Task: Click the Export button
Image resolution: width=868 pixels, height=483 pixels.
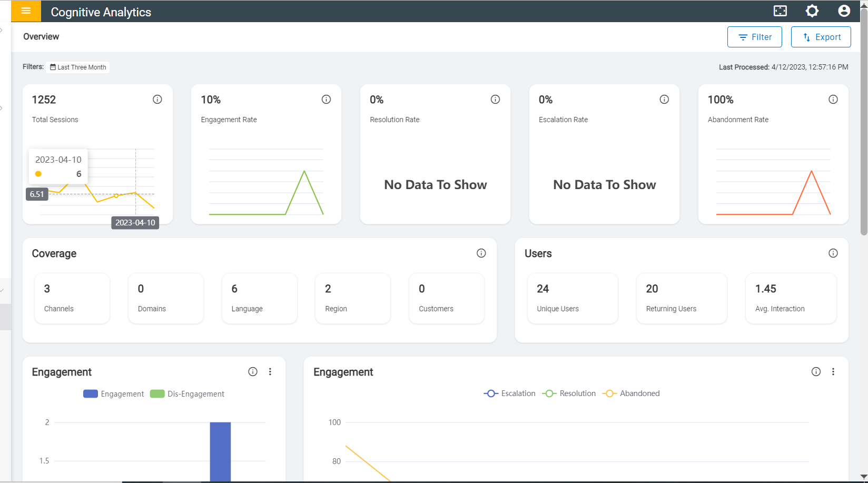Action: pyautogui.click(x=821, y=37)
